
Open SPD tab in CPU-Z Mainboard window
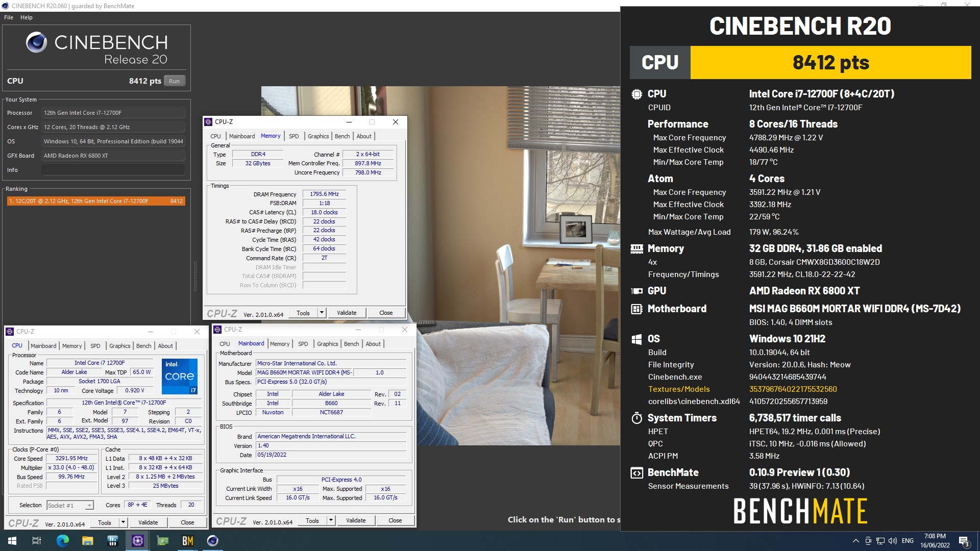tap(303, 344)
